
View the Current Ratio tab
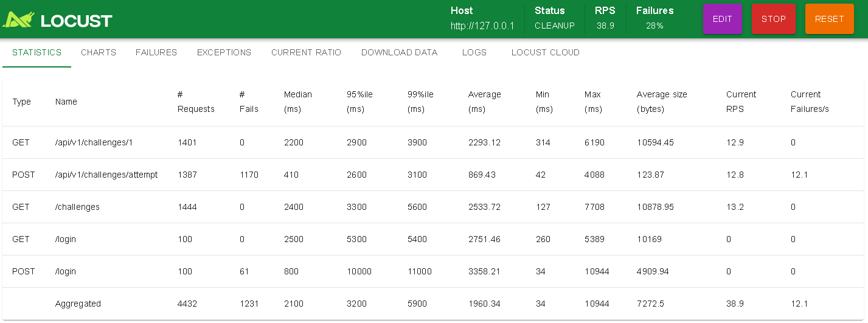coord(306,52)
